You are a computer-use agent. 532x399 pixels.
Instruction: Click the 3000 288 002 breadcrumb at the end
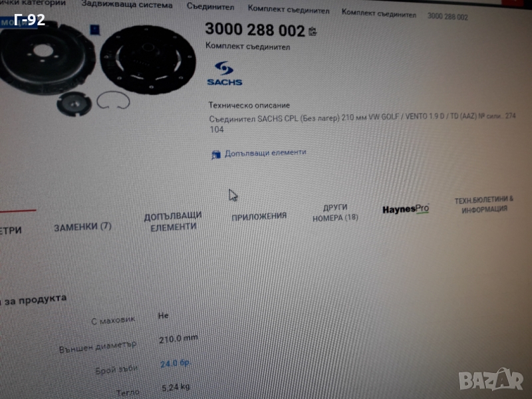[x=447, y=17]
